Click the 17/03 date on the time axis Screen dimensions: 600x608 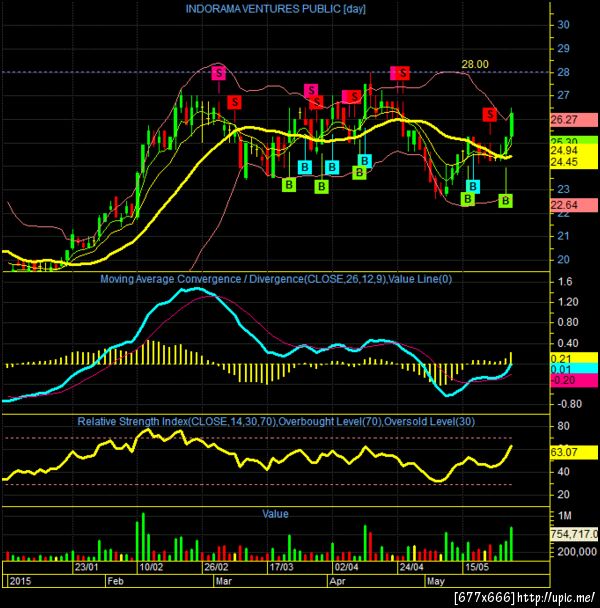pyautogui.click(x=282, y=567)
